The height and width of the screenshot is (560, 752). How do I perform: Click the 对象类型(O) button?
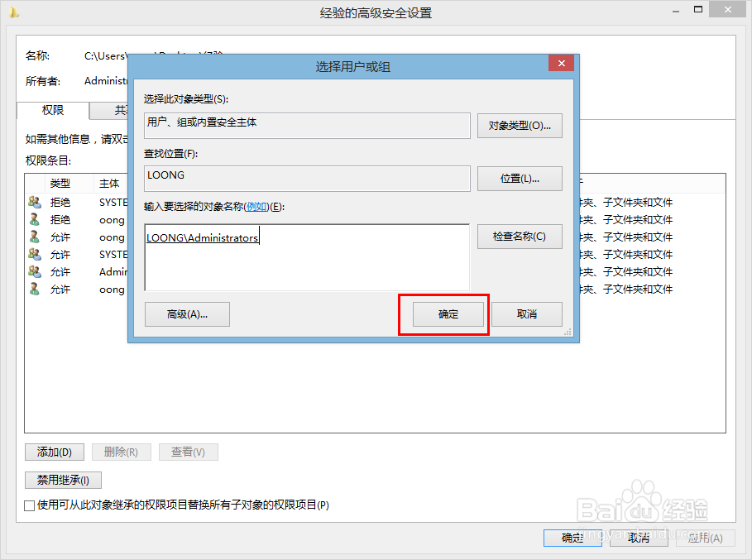click(x=520, y=126)
